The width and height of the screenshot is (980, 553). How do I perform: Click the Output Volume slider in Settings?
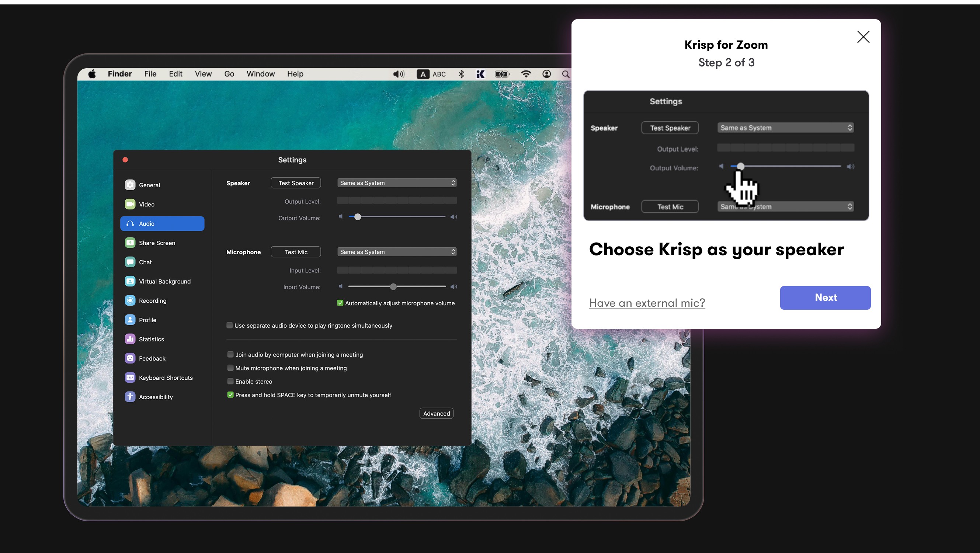coord(397,216)
